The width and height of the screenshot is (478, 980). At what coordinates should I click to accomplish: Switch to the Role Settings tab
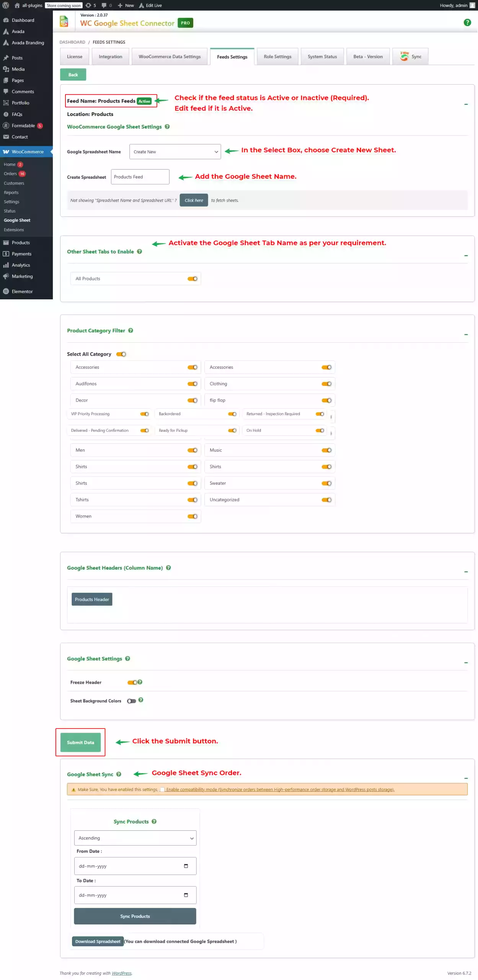point(277,57)
